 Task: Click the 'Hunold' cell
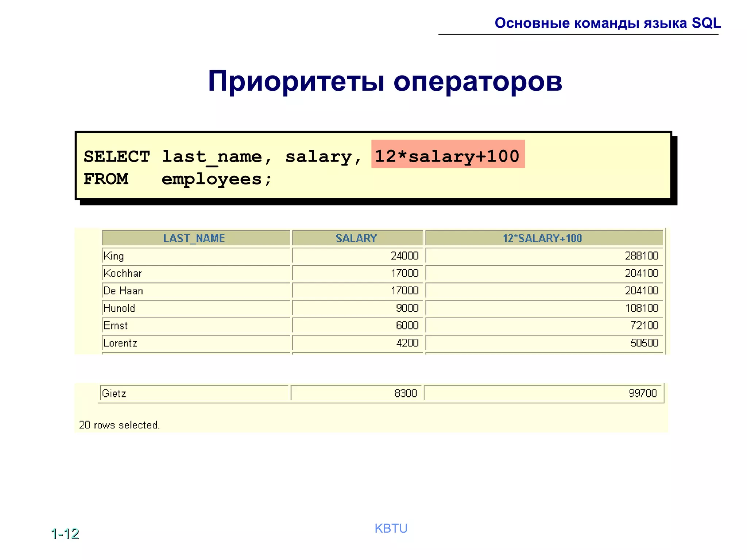click(196, 308)
